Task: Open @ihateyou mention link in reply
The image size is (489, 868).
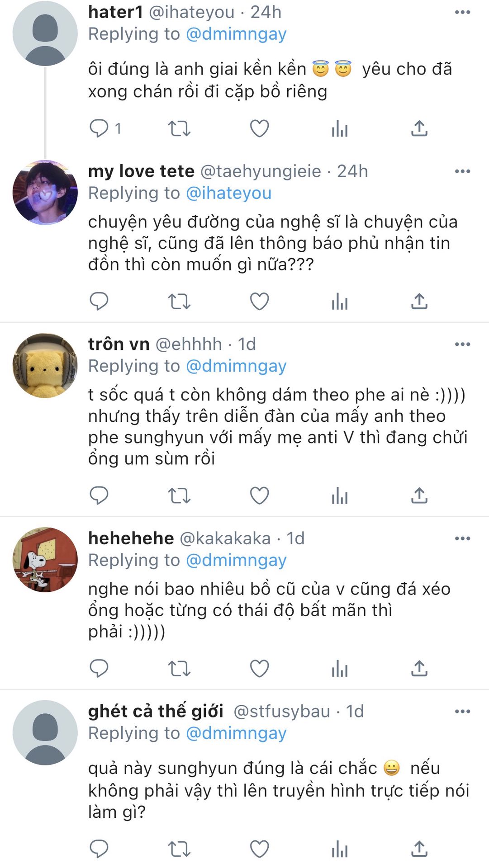Action: [x=229, y=193]
